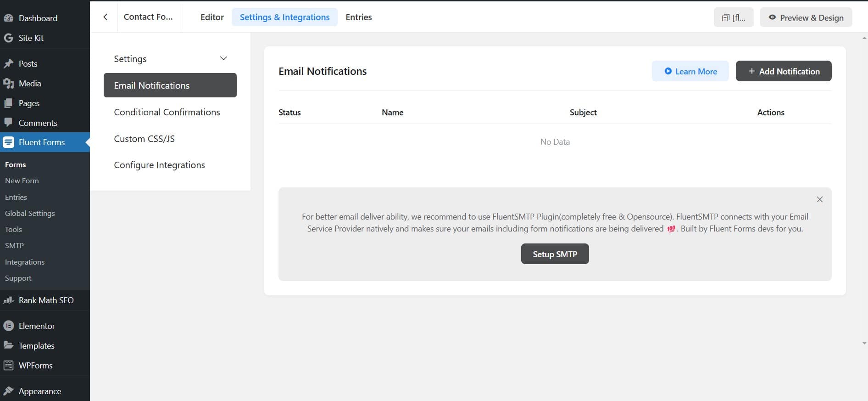Click the Learn More button
The height and width of the screenshot is (401, 868).
point(690,71)
